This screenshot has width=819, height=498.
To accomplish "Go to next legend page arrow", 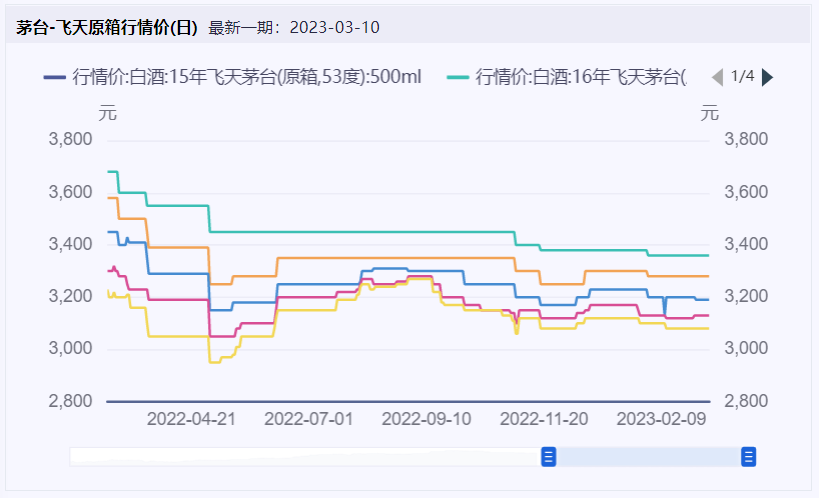I will (x=767, y=77).
